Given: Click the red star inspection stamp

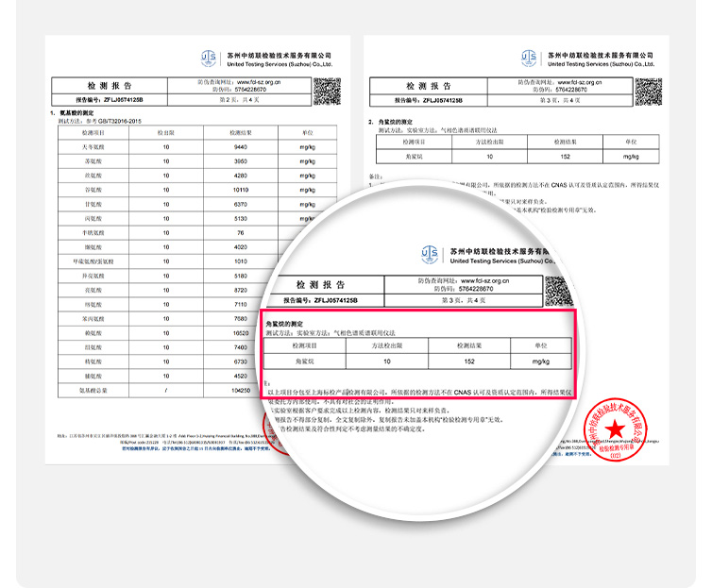Looking at the screenshot, I should (x=616, y=429).
